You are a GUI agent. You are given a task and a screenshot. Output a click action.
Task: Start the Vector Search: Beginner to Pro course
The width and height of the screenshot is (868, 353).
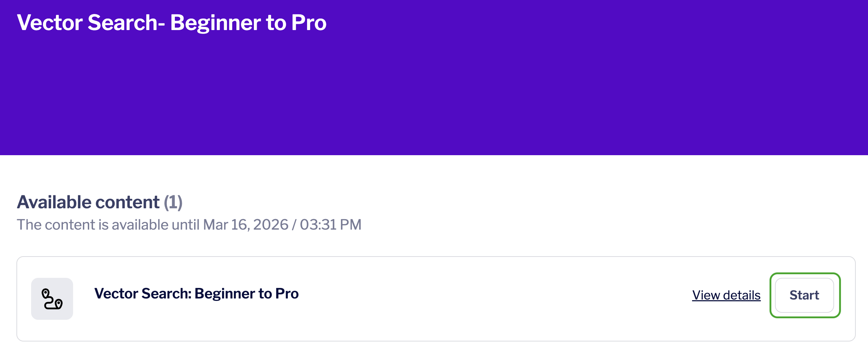point(804,295)
